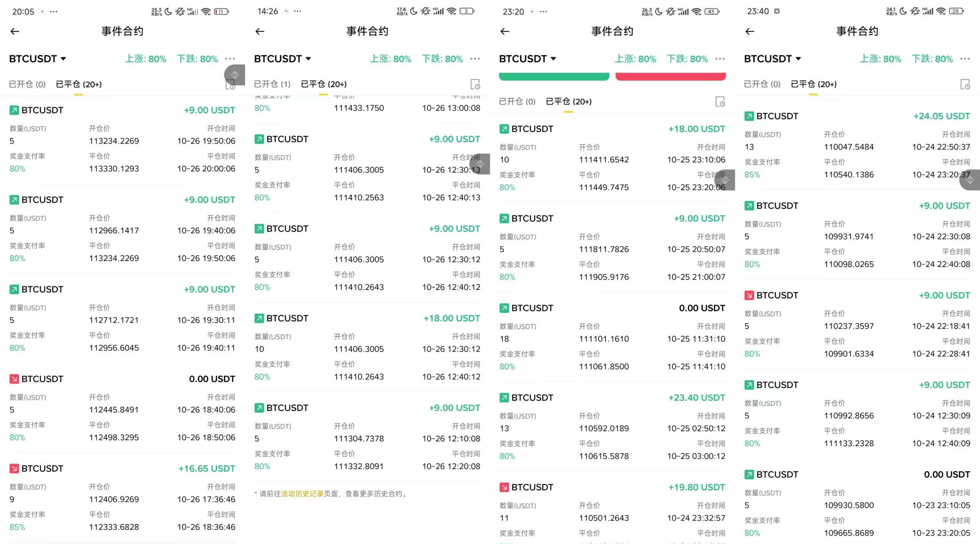Tap the back arrow on the first screen
Screen dimensions: 980x544
tap(14, 31)
